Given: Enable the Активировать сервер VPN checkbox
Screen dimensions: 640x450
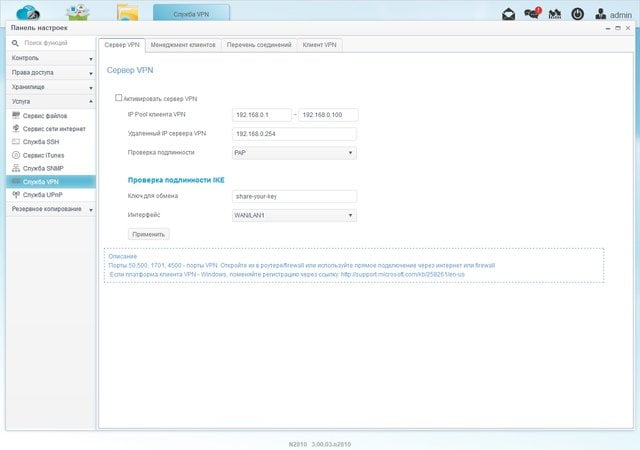Looking at the screenshot, I should pyautogui.click(x=118, y=98).
